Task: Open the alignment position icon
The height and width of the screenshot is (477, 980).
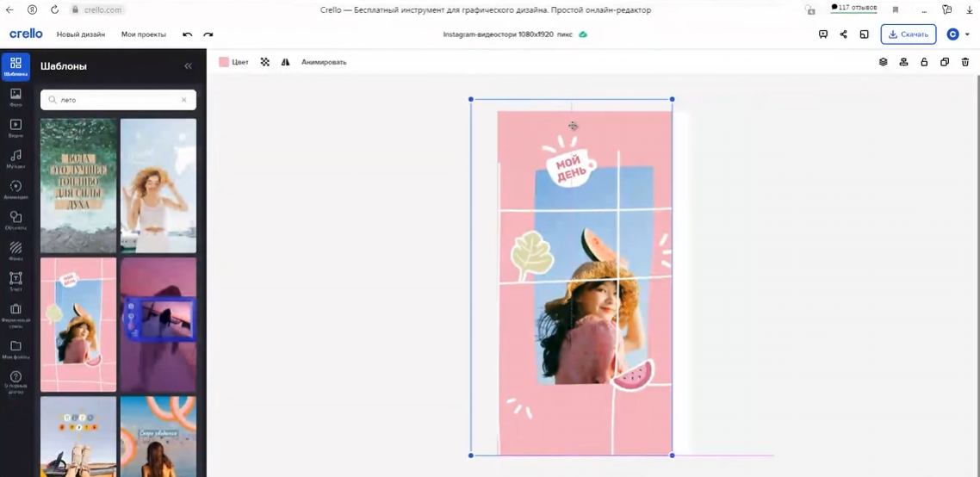Action: [903, 62]
